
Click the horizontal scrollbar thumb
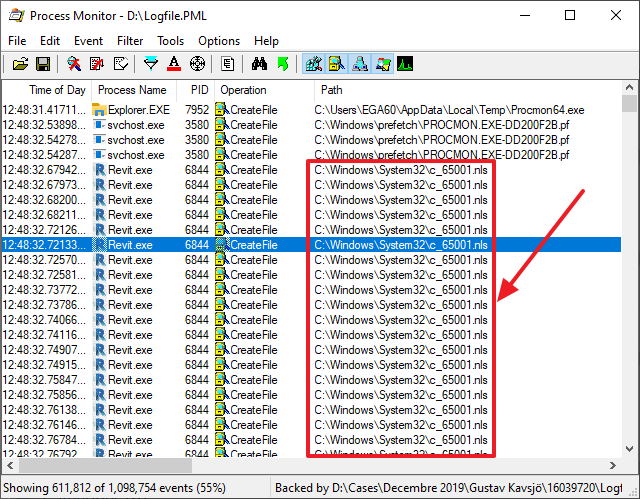[x=105, y=466]
